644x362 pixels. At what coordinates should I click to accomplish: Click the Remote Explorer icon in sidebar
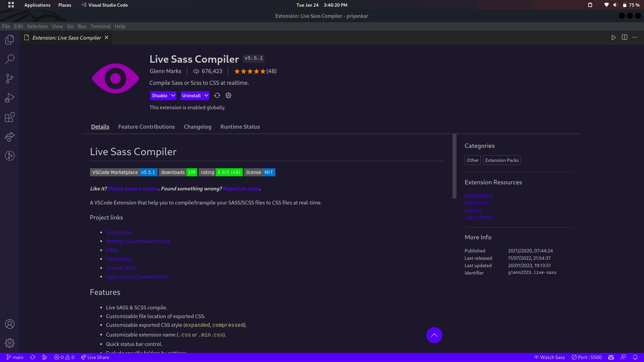10,136
